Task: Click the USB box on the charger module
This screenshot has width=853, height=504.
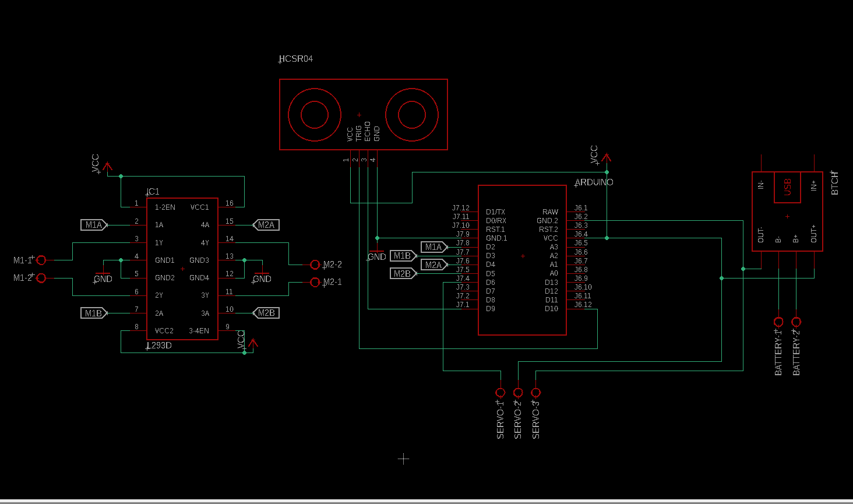Action: [787, 187]
